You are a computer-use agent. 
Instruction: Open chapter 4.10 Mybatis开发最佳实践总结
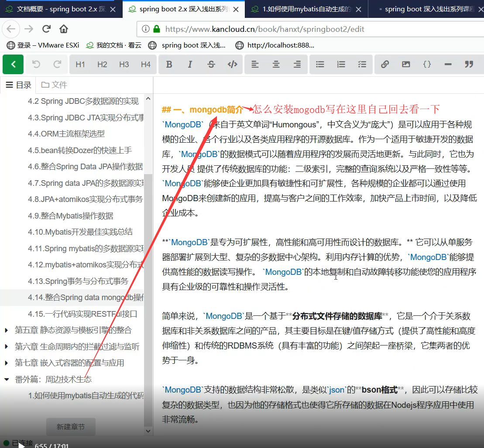[80, 232]
